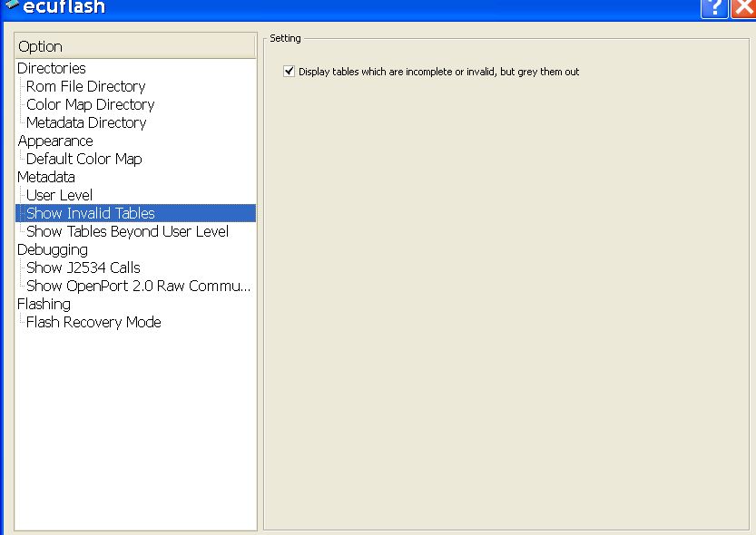This screenshot has height=535, width=756.
Task: Click the checkbox label about incomplete tables
Action: (438, 72)
